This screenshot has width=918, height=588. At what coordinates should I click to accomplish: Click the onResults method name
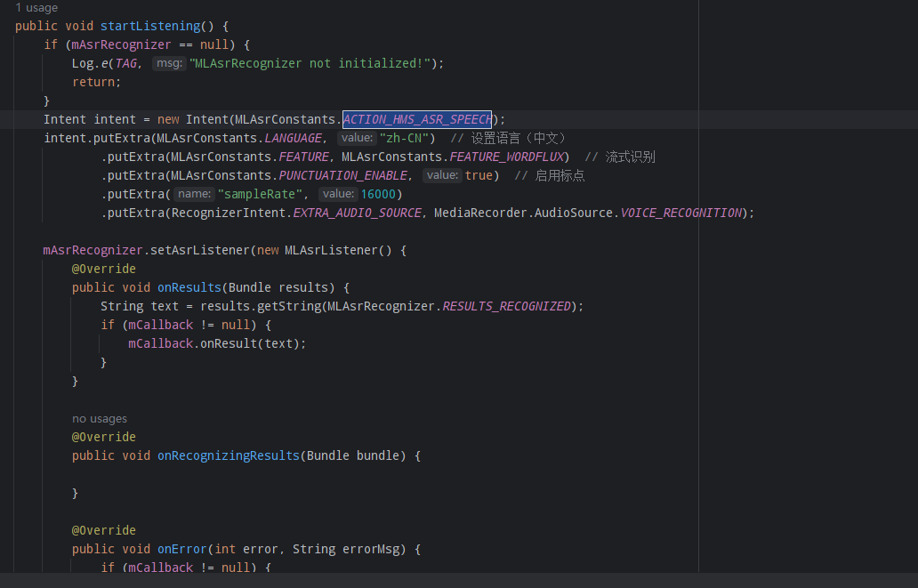(x=189, y=287)
